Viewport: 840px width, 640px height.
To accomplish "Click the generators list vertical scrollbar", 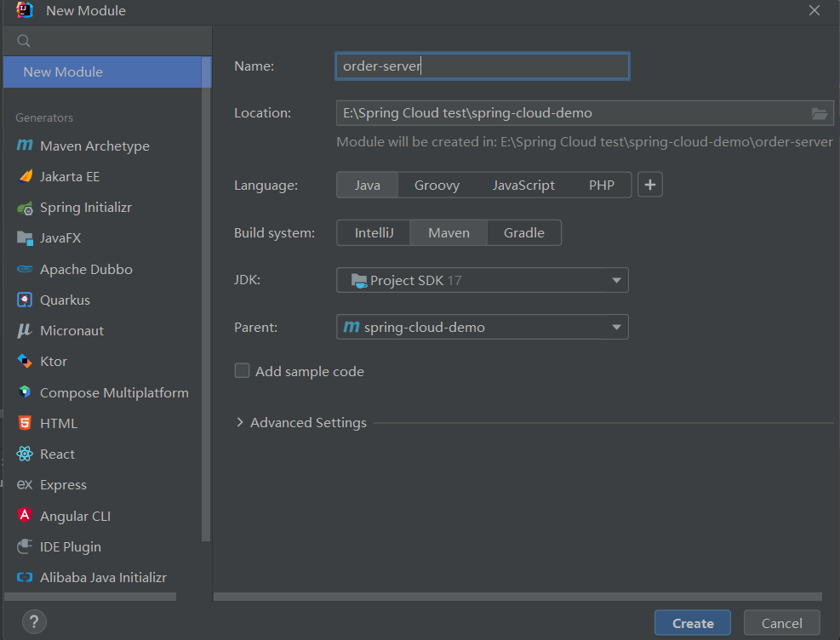I will [x=206, y=299].
